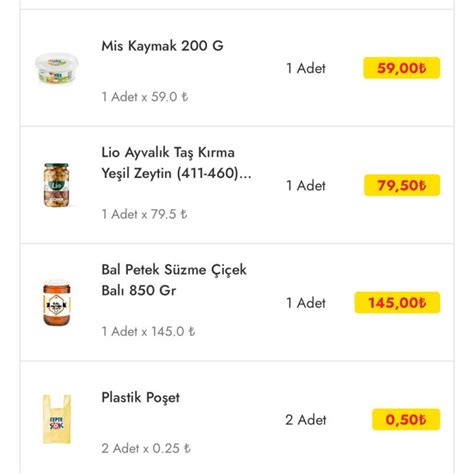Open Lio Ayvalık Taş Kırma Yeşil Zeytin
This screenshot has width=474, height=474.
click(x=176, y=163)
